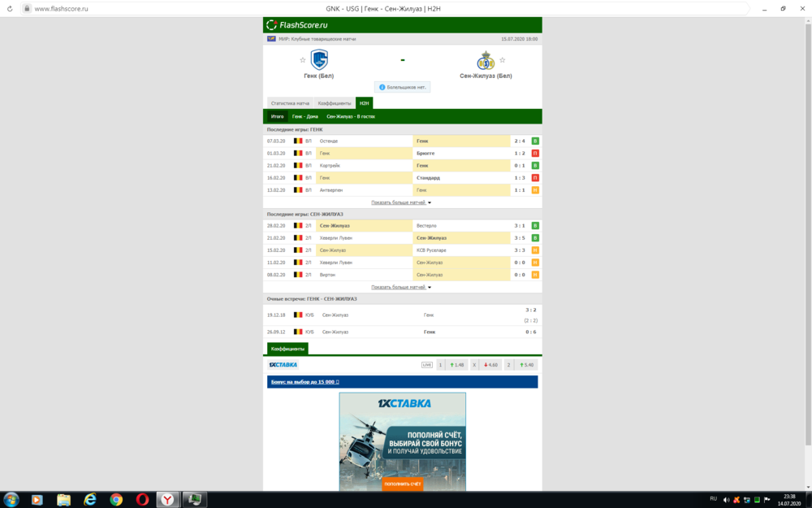Switch to the Статистика матча tab

click(290, 103)
